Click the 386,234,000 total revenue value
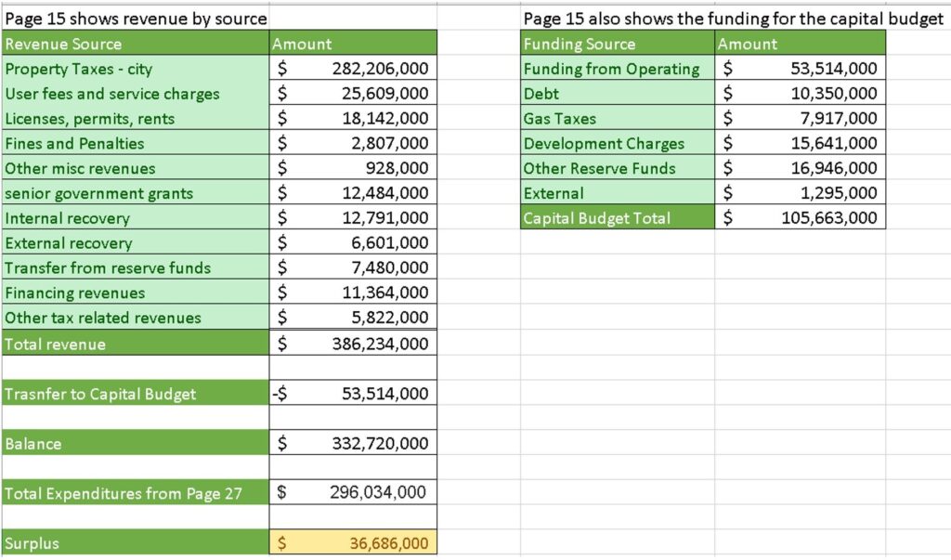Screen dimensions: 951x560 379,344
